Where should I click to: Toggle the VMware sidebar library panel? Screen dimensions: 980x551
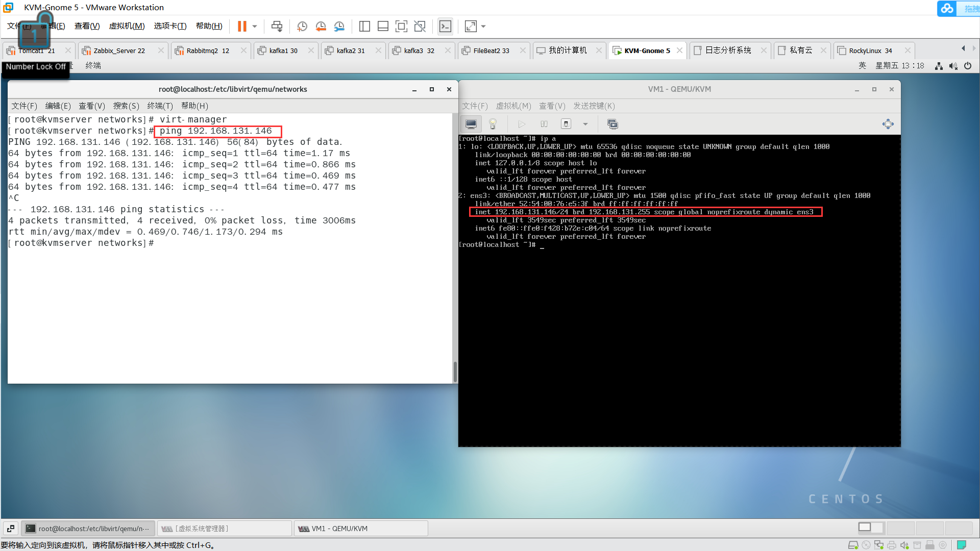[364, 27]
